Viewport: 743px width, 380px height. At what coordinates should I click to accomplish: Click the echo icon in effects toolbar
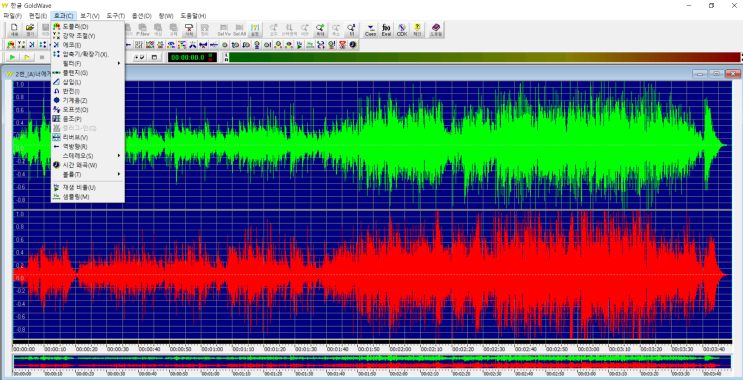point(32,45)
